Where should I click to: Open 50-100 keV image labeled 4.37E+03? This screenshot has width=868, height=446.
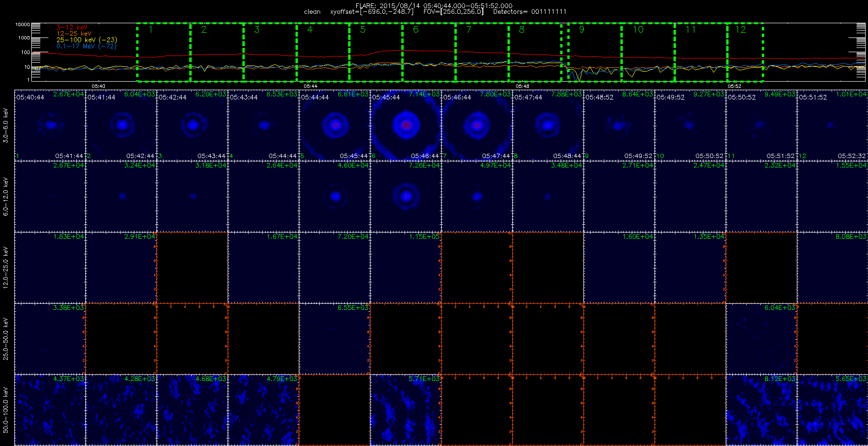(x=50, y=410)
